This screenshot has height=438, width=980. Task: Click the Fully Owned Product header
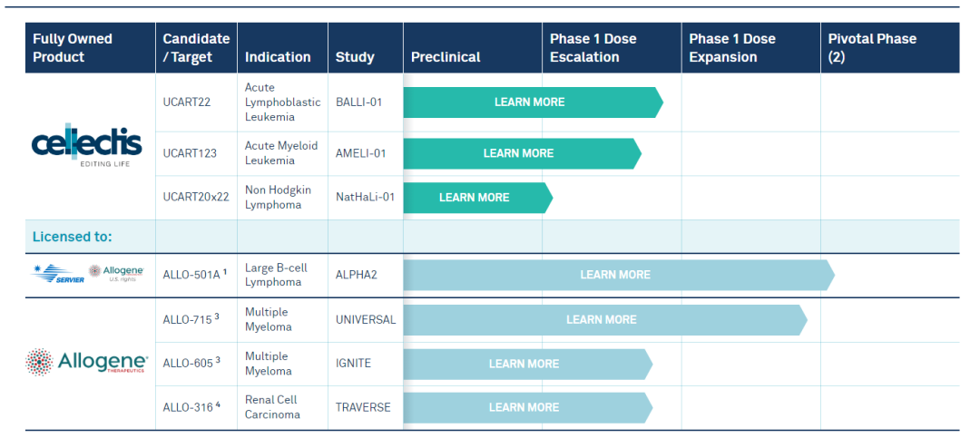click(x=73, y=48)
